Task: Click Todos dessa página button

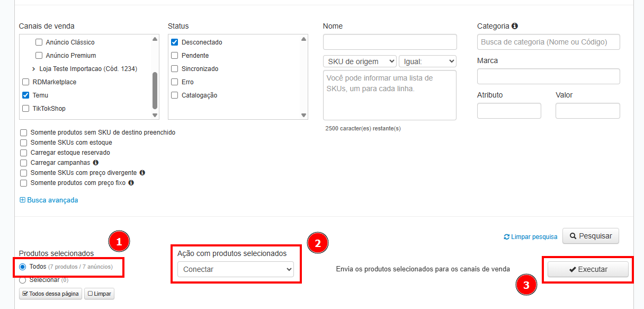Action: (50, 294)
